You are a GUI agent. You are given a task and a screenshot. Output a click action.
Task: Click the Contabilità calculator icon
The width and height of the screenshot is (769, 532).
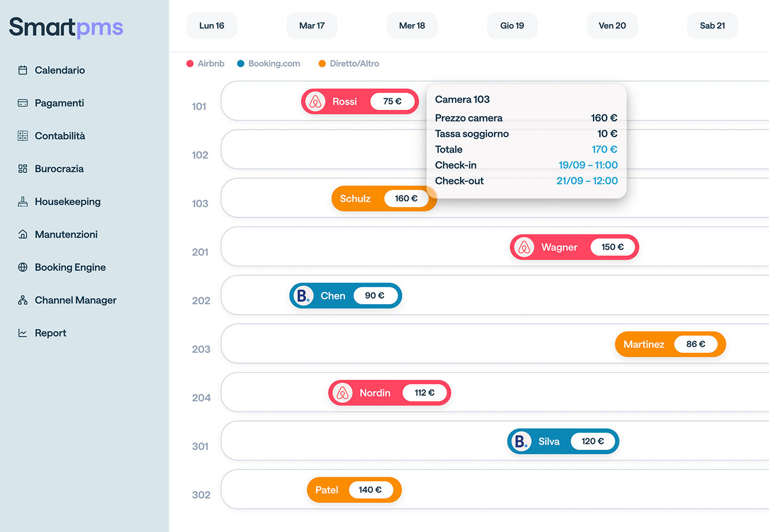pos(22,136)
